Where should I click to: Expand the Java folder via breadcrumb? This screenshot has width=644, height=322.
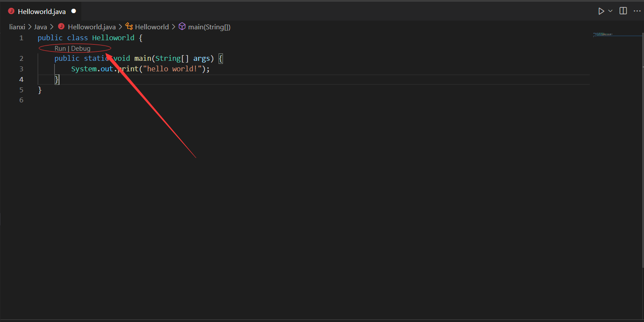40,26
